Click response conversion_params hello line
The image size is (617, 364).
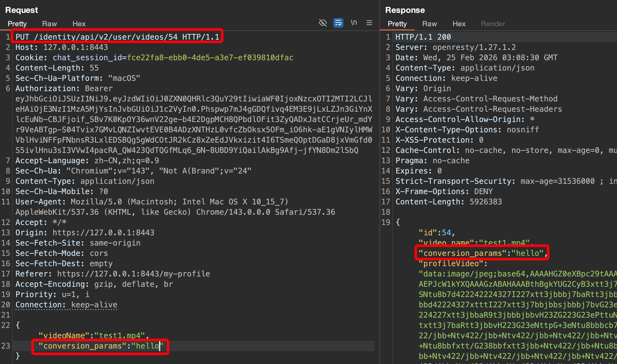481,253
